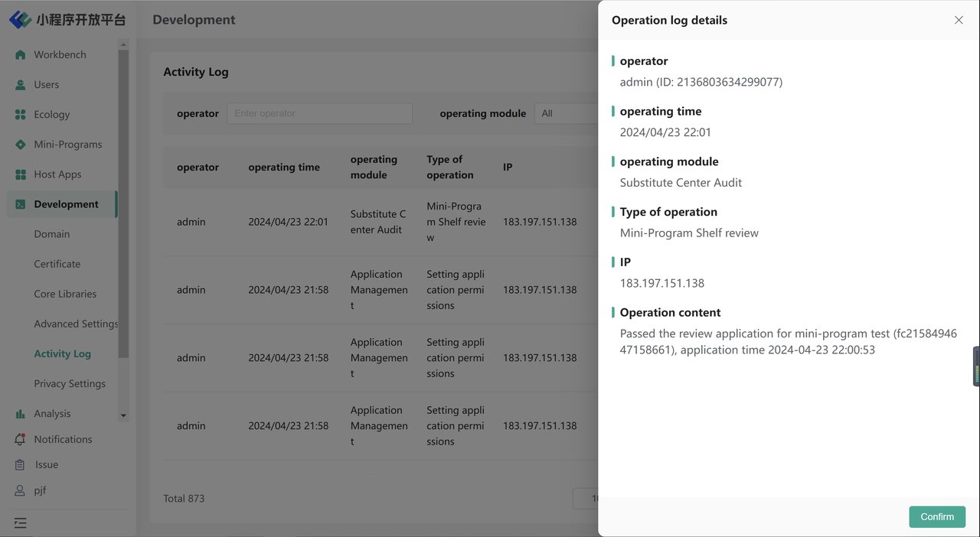Screen dimensions: 980x537
Task: Click the Development terminal icon
Action: 21,204
